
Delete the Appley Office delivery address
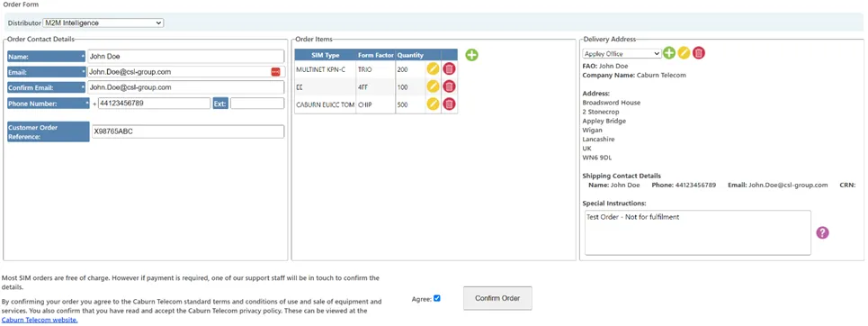click(x=699, y=53)
